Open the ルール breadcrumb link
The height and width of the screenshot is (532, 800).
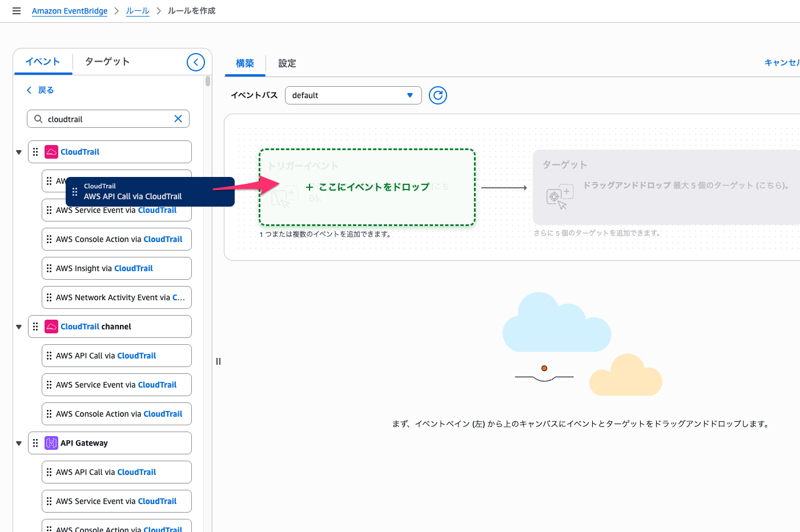coord(138,11)
